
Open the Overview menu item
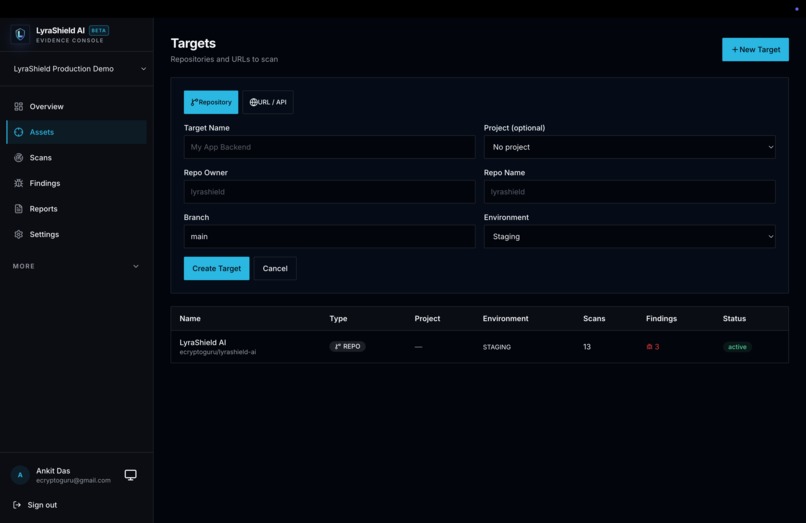pos(77,106)
